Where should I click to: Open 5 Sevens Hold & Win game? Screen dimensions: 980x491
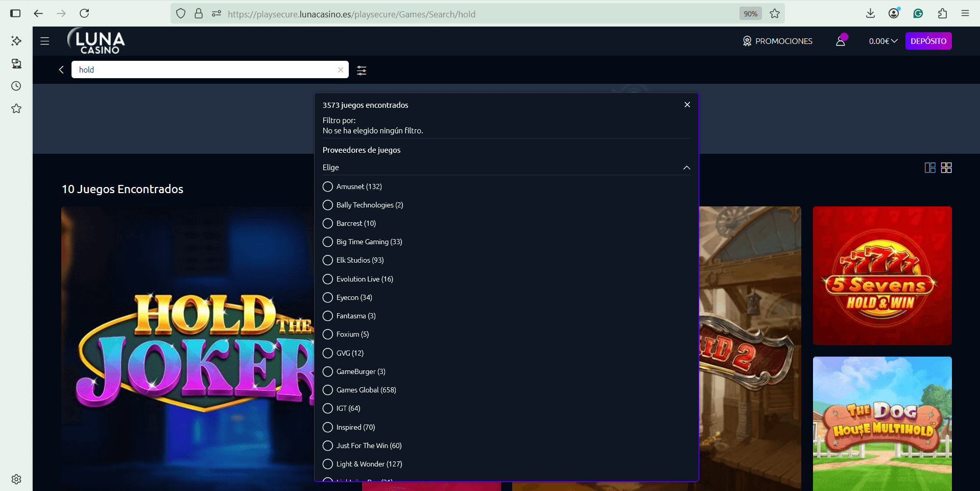click(x=882, y=276)
